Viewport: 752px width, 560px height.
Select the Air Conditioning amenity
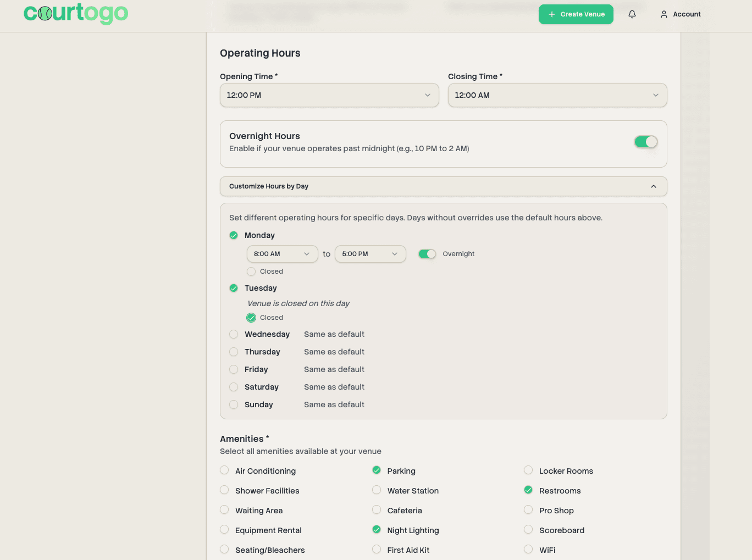pyautogui.click(x=224, y=470)
